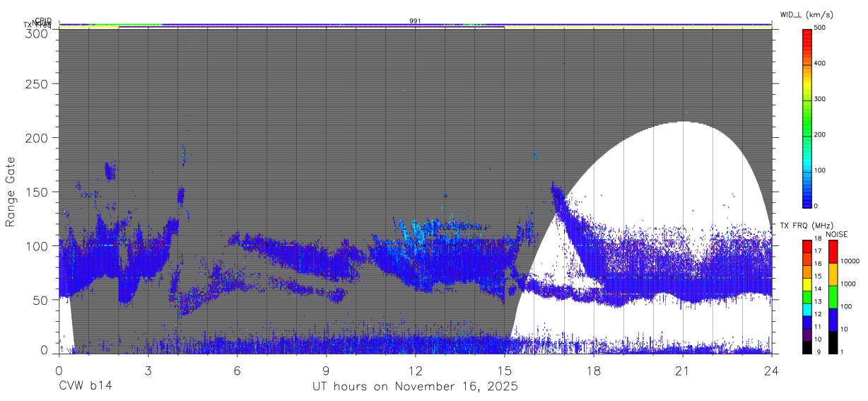Click the 200 label on the WID colorbar
Screen dimensions: 868x401
819,134
